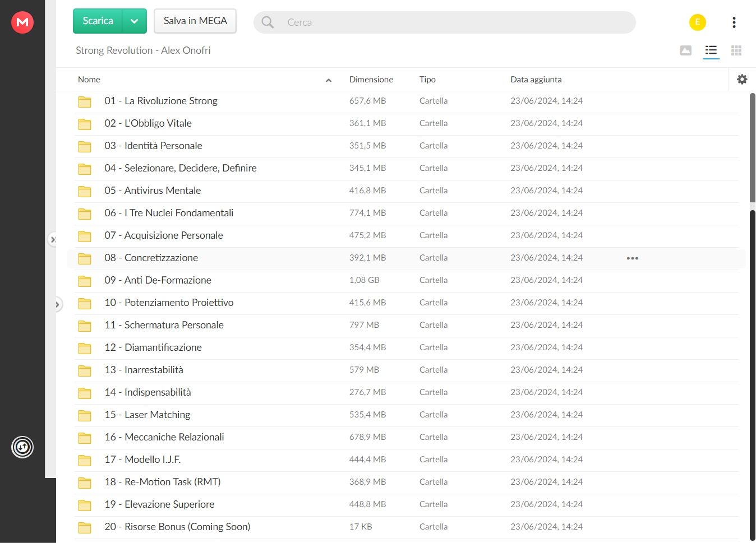Open the three-dot menu at top right
The height and width of the screenshot is (543, 756).
[734, 22]
